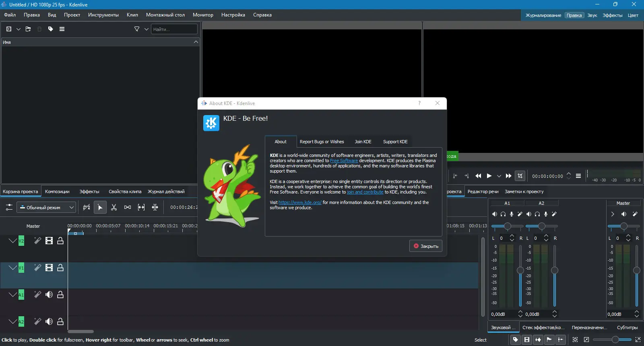Image resolution: width=644 pixels, height=346 pixels.
Task: Enable record microphone on A2 mixer channel
Action: [x=546, y=214]
